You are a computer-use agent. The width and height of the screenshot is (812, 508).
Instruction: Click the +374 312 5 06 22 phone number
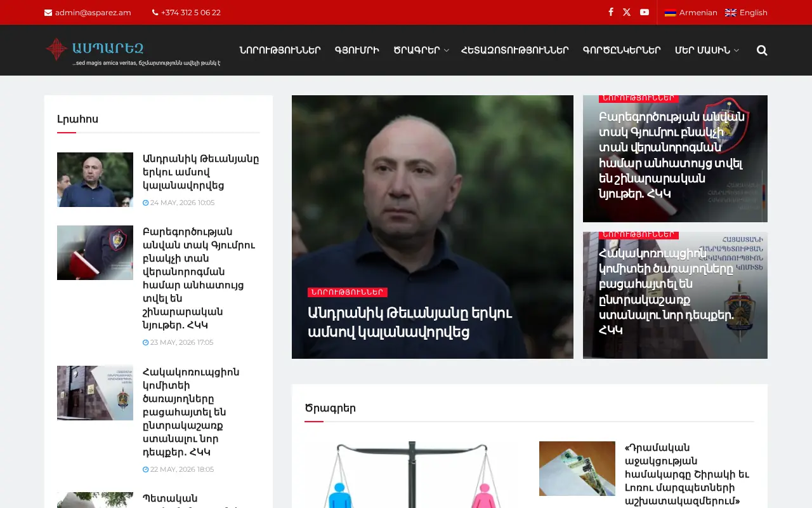pyautogui.click(x=191, y=13)
